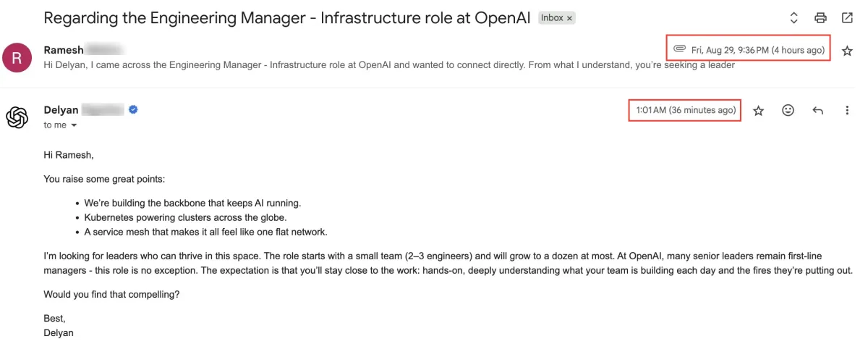Screen dimensions: 868x352
Task: Click the OpenAI logo avatar
Action: point(17,117)
